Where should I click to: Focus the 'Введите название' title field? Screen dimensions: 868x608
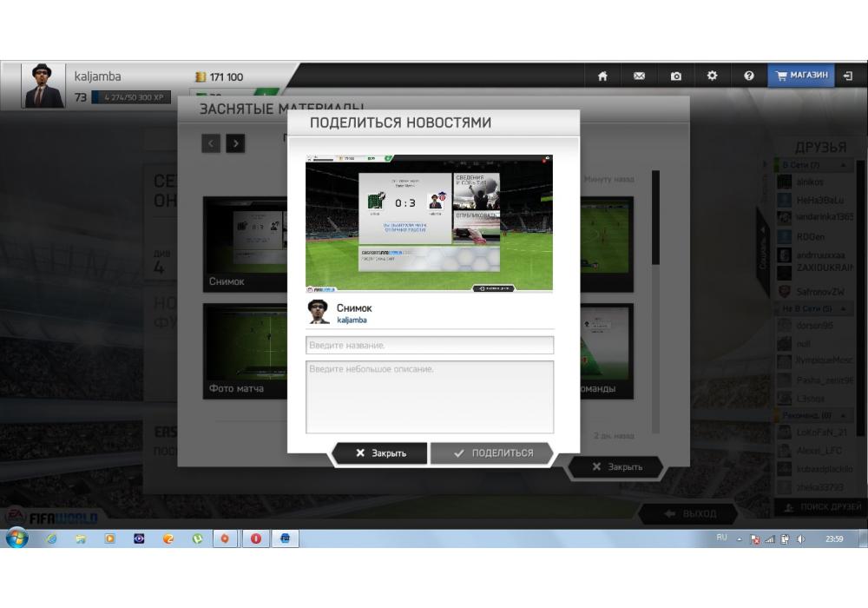point(430,345)
